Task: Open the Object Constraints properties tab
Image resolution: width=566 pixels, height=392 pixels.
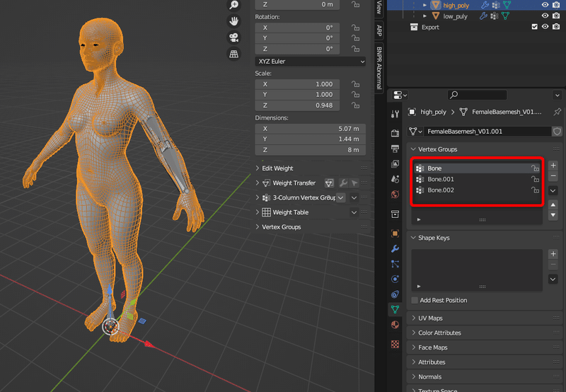Action: [x=395, y=294]
